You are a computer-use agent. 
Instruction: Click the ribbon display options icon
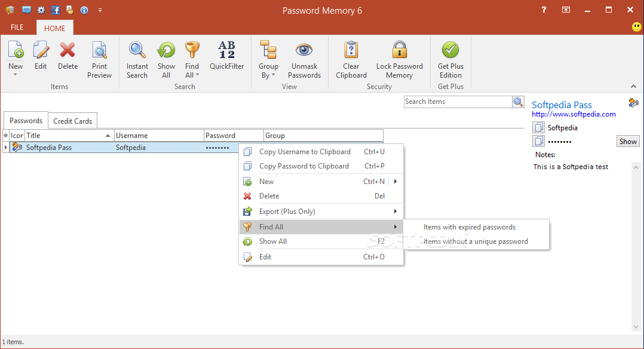click(566, 10)
